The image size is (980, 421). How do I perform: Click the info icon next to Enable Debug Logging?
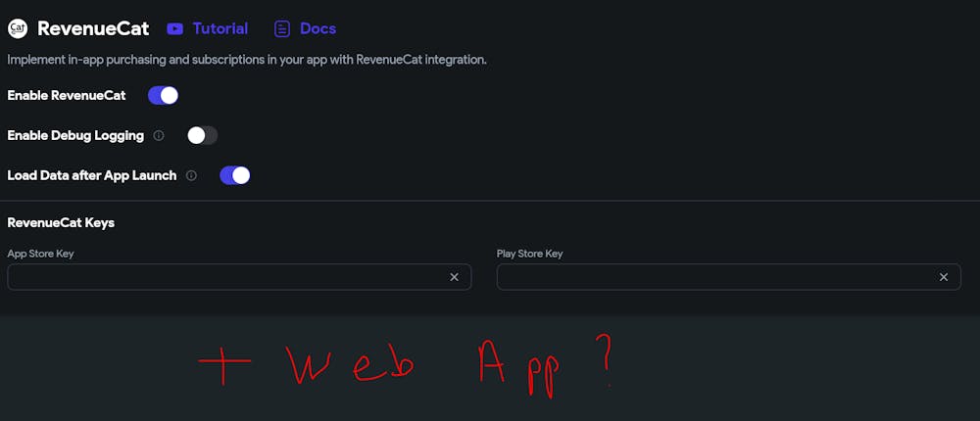pyautogui.click(x=159, y=136)
